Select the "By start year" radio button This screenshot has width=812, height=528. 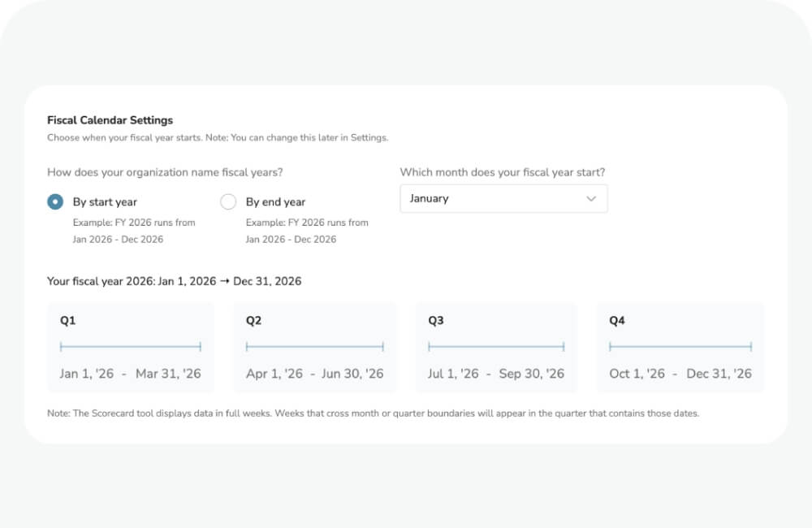[x=54, y=201]
